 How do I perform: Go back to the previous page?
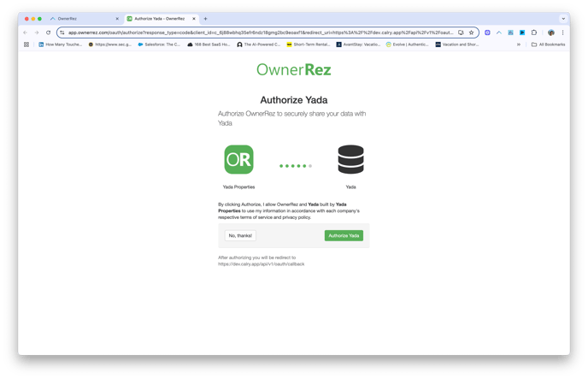pyautogui.click(x=26, y=33)
